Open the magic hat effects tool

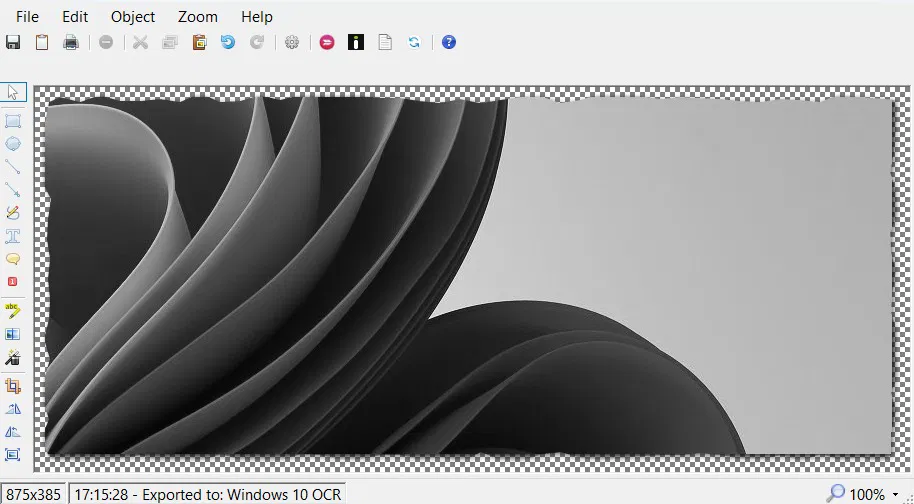[x=13, y=357]
